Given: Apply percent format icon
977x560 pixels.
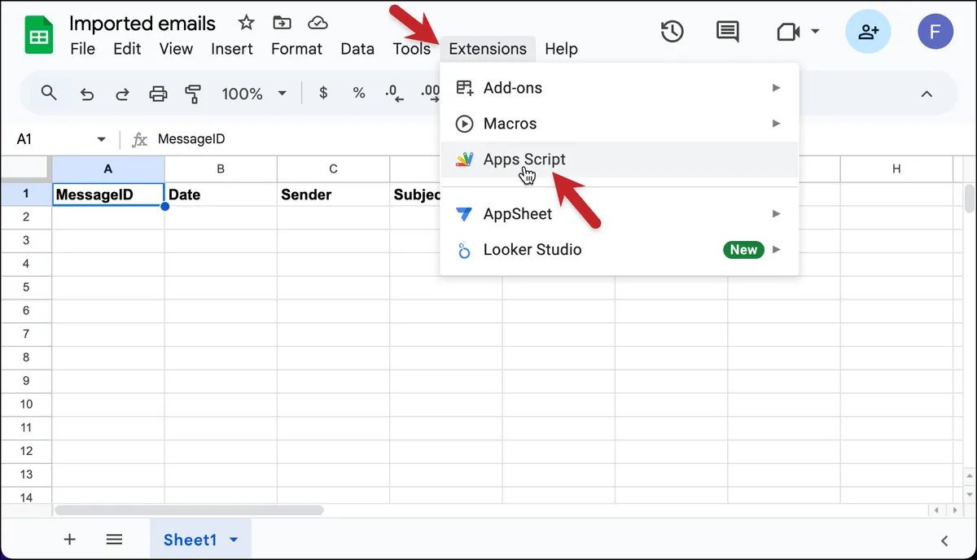Looking at the screenshot, I should click(x=358, y=94).
